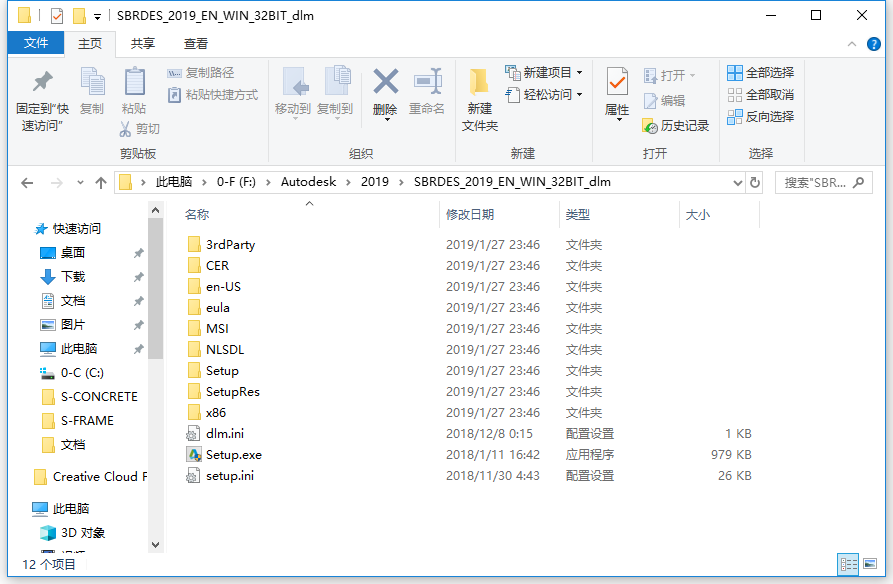Open the blue help question-mark icon
This screenshot has height=584, width=893.
click(x=873, y=44)
